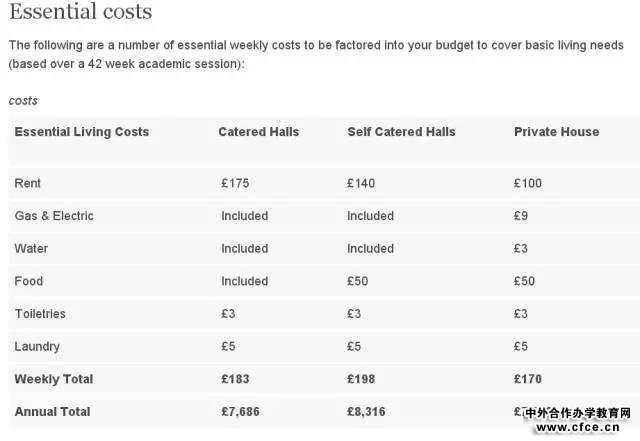Image resolution: width=640 pixels, height=441 pixels.
Task: Select the Catered Halls column header
Action: click(x=259, y=131)
